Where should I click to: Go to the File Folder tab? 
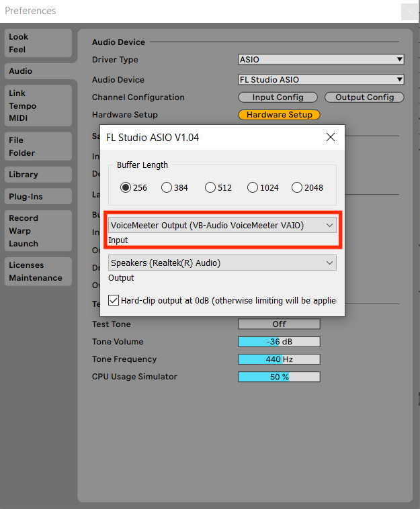[x=38, y=146]
